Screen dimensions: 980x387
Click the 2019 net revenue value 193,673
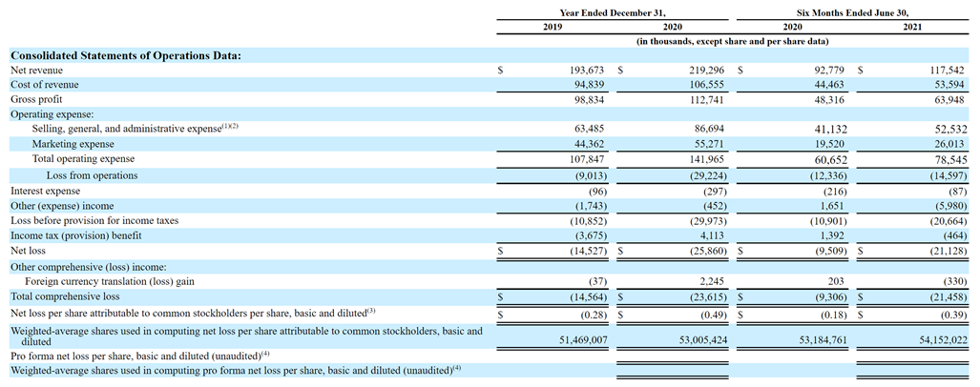tap(585, 71)
